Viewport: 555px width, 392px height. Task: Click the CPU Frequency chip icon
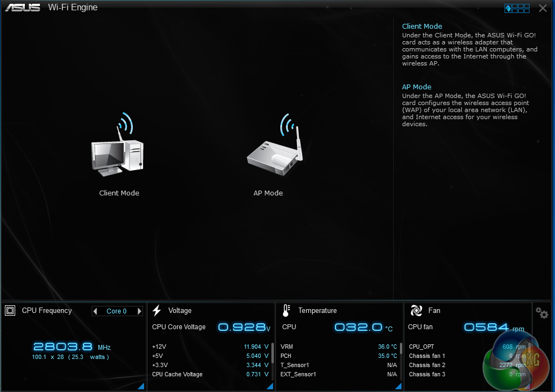[10, 311]
